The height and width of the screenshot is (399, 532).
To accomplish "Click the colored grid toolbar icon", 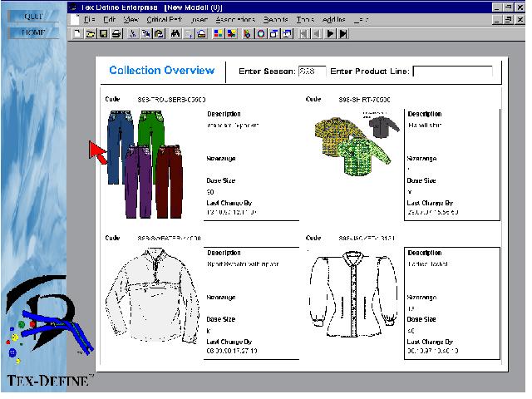I will pyautogui.click(x=218, y=34).
